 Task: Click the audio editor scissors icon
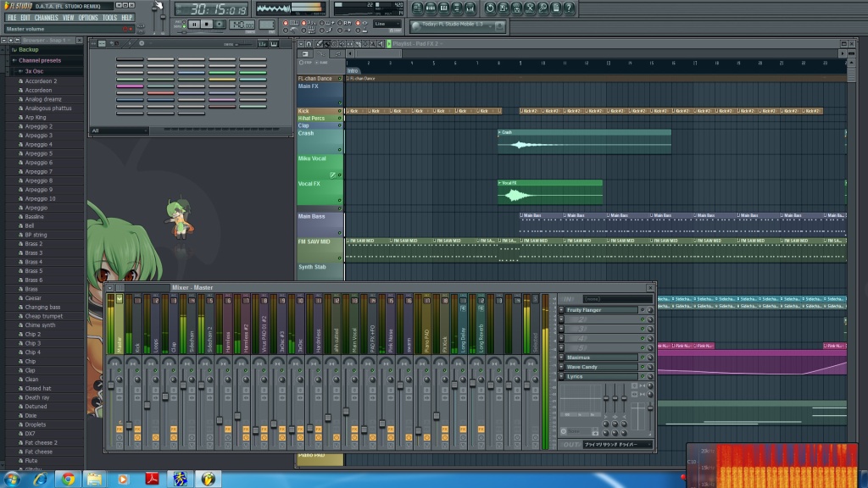[530, 8]
